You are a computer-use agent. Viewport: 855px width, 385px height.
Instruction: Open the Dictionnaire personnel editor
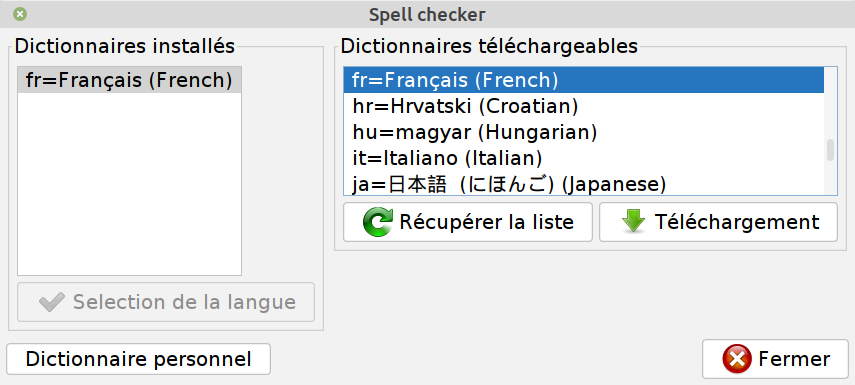[x=139, y=359]
